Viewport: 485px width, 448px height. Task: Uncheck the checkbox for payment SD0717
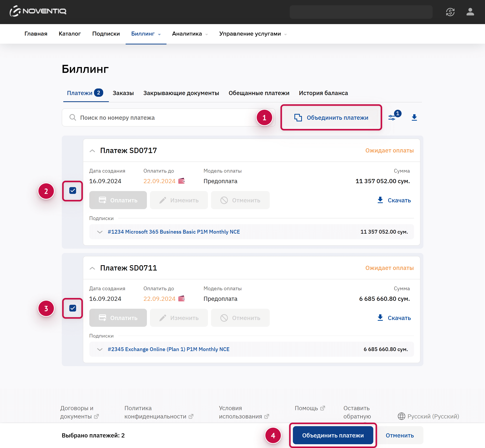pos(73,190)
